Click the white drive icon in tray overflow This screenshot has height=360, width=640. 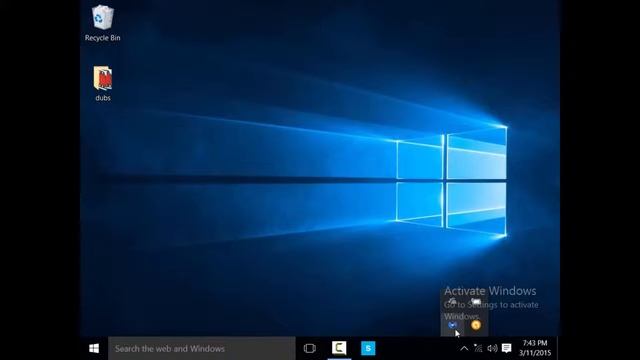click(x=476, y=302)
